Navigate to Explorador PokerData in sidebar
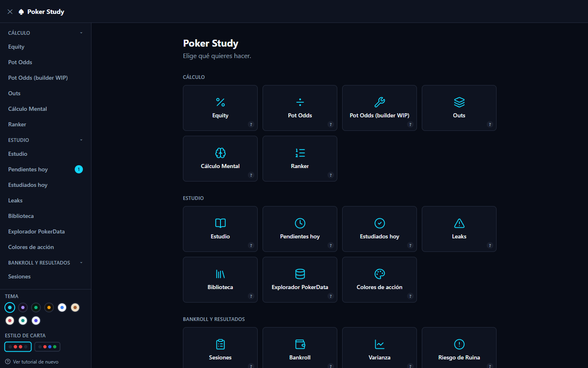 (x=45, y=231)
